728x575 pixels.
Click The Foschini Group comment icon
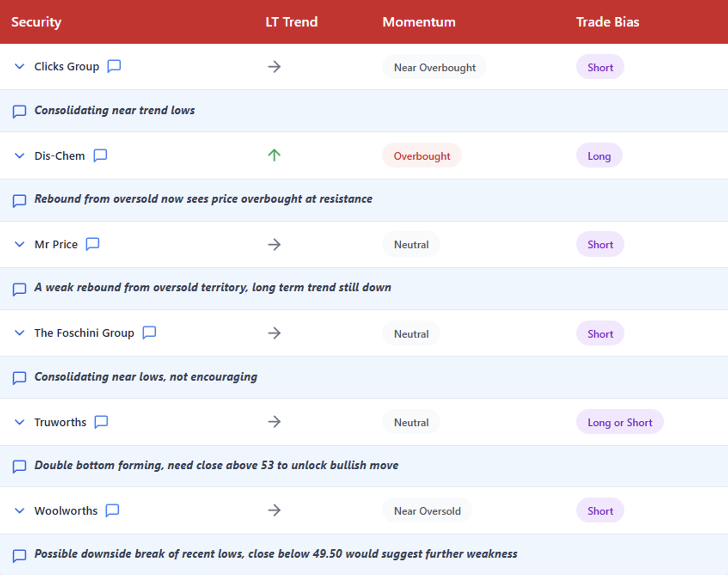tap(149, 333)
